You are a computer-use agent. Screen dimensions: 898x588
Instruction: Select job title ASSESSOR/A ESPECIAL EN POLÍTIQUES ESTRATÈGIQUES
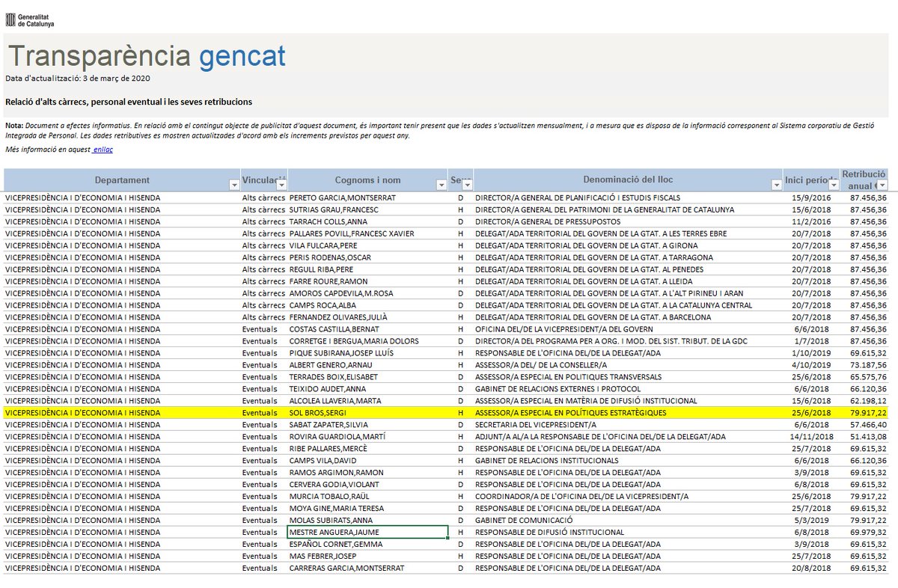click(x=570, y=412)
